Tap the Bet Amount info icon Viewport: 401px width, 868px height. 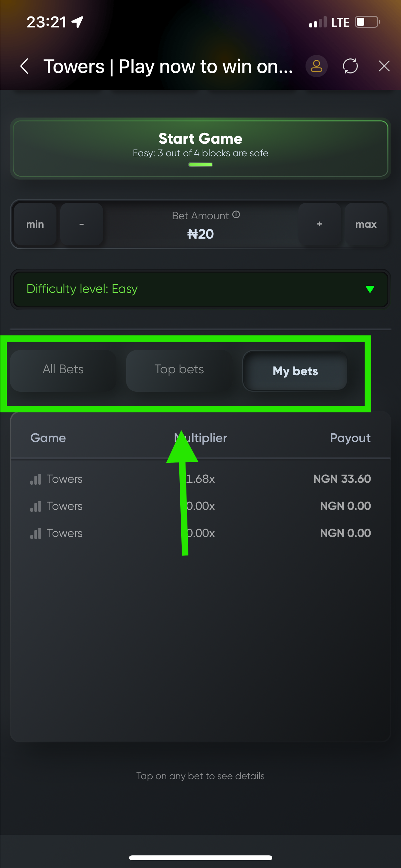pyautogui.click(x=236, y=215)
